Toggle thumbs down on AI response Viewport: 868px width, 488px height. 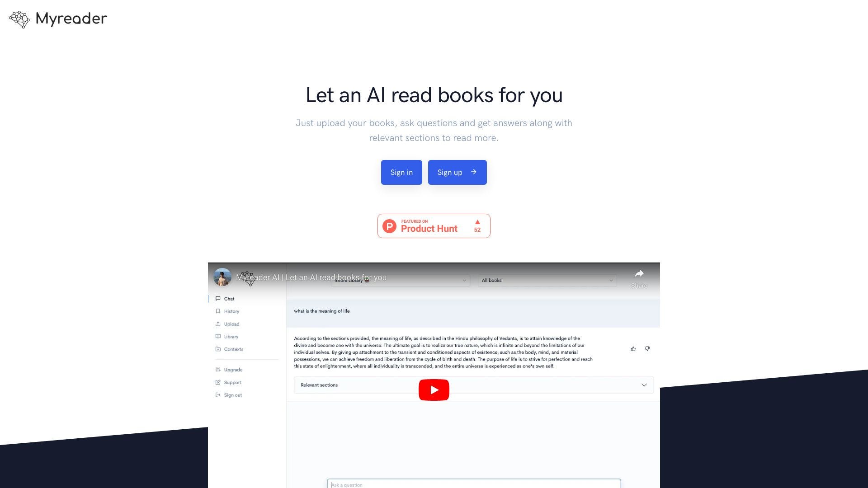click(x=647, y=348)
